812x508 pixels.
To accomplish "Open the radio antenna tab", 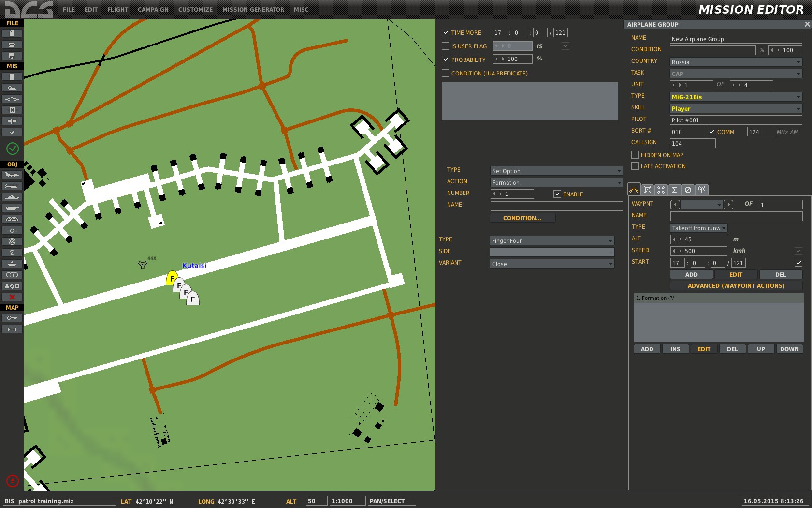I will pos(702,190).
